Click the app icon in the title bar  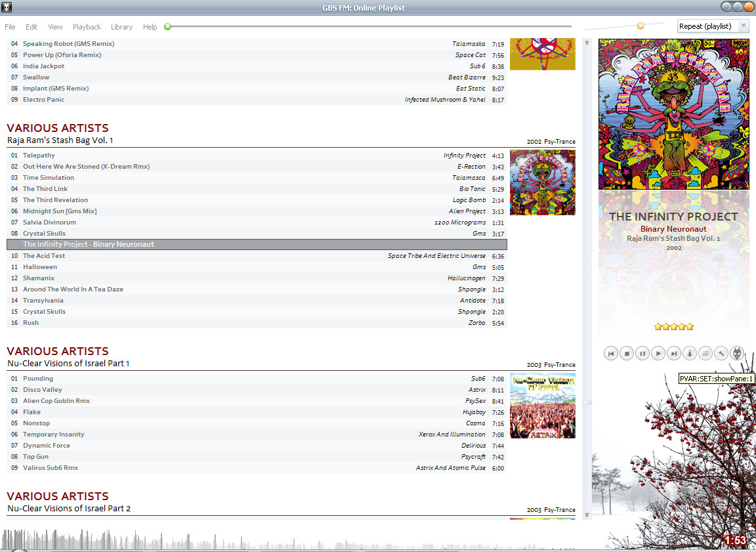coord(7,7)
